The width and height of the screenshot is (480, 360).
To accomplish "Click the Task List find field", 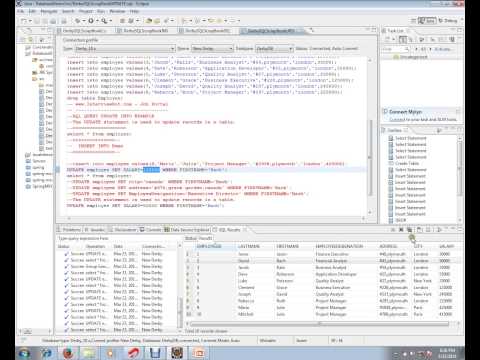I will [395, 49].
